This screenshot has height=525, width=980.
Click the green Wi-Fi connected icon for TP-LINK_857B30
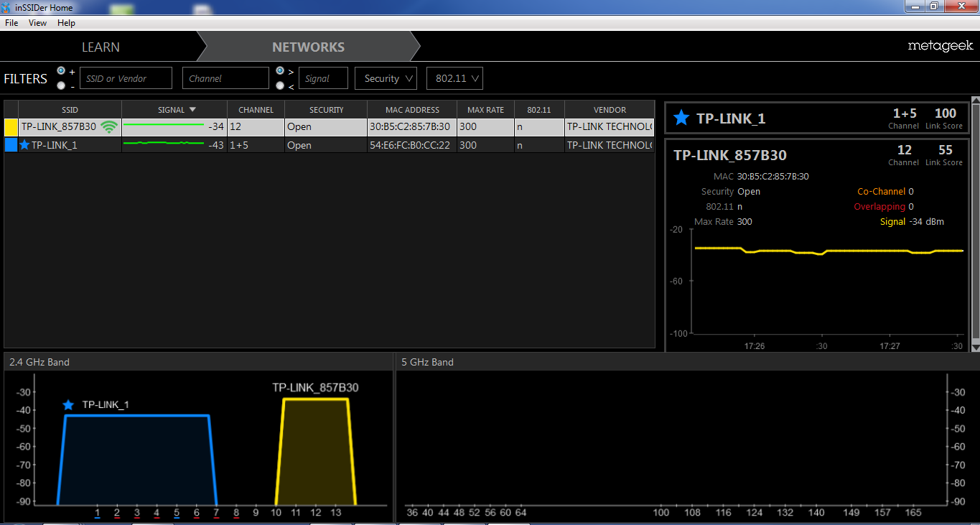[109, 127]
